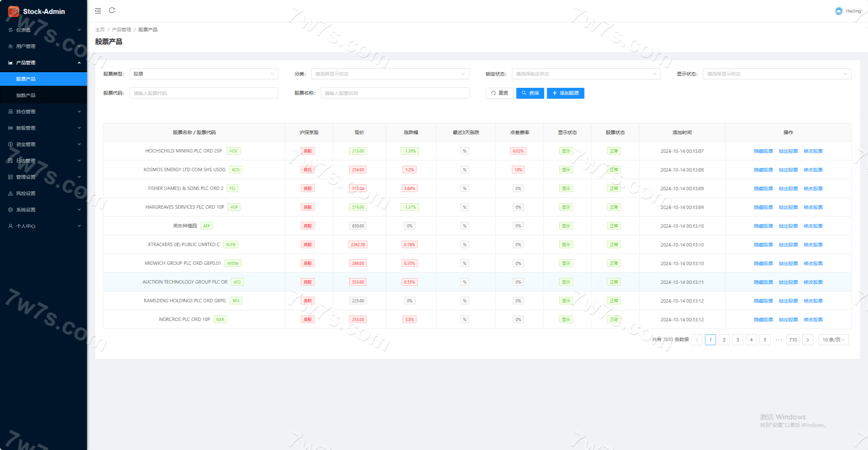Viewport: 868px width, 450px height.
Task: Go to page 710 in pagination
Action: coord(793,340)
